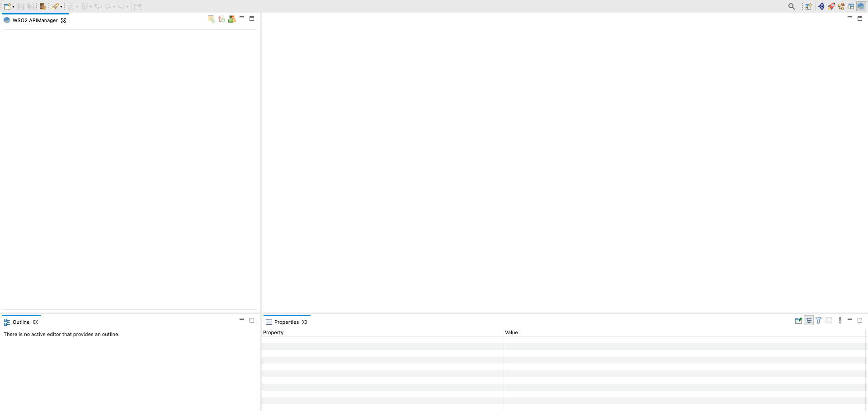Click the add-file icon in the APIManager view toolbar

[222, 19]
